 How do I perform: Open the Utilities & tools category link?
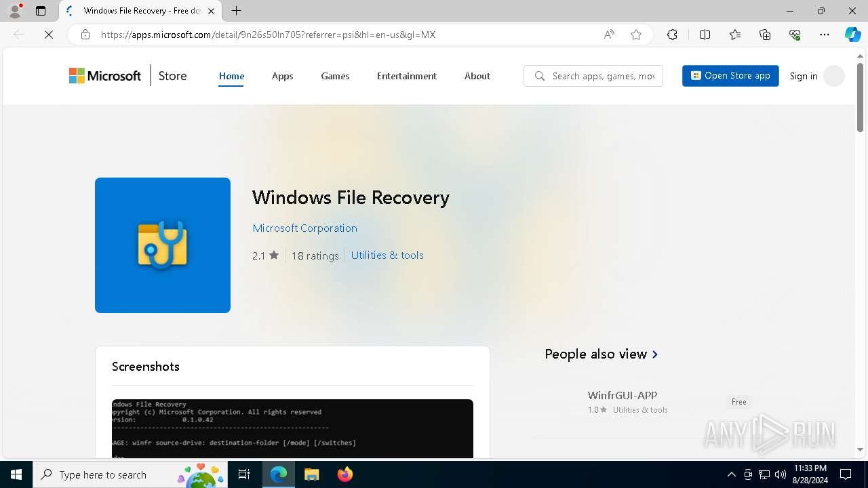point(387,256)
